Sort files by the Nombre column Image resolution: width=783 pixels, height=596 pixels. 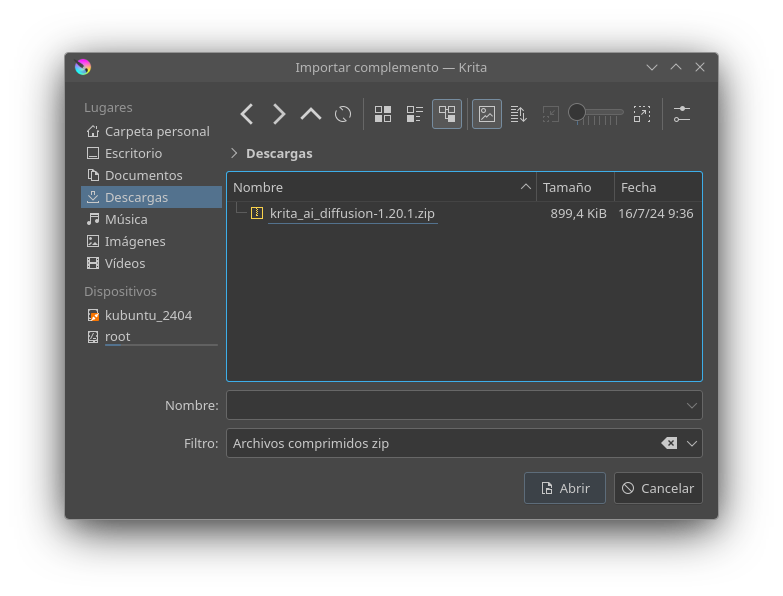pos(382,187)
